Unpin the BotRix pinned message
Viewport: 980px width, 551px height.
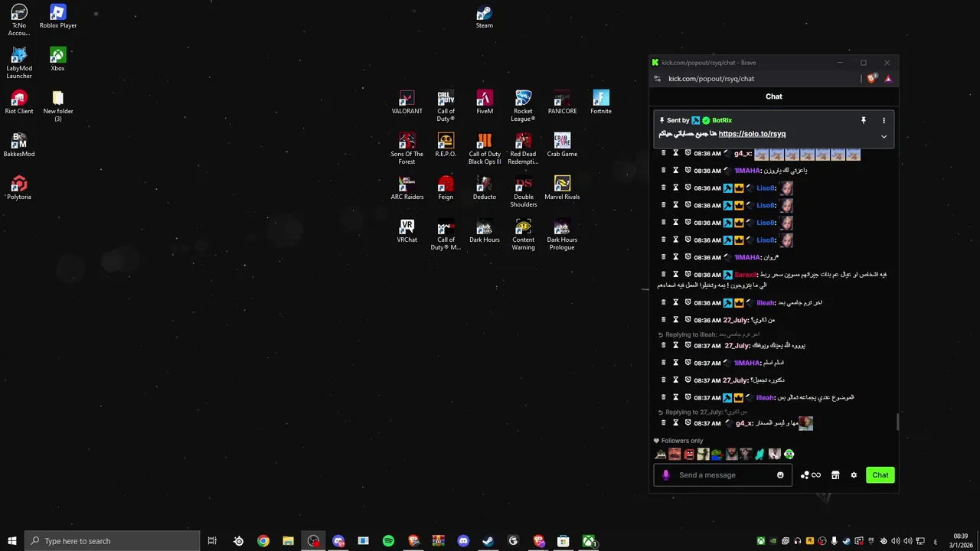863,120
